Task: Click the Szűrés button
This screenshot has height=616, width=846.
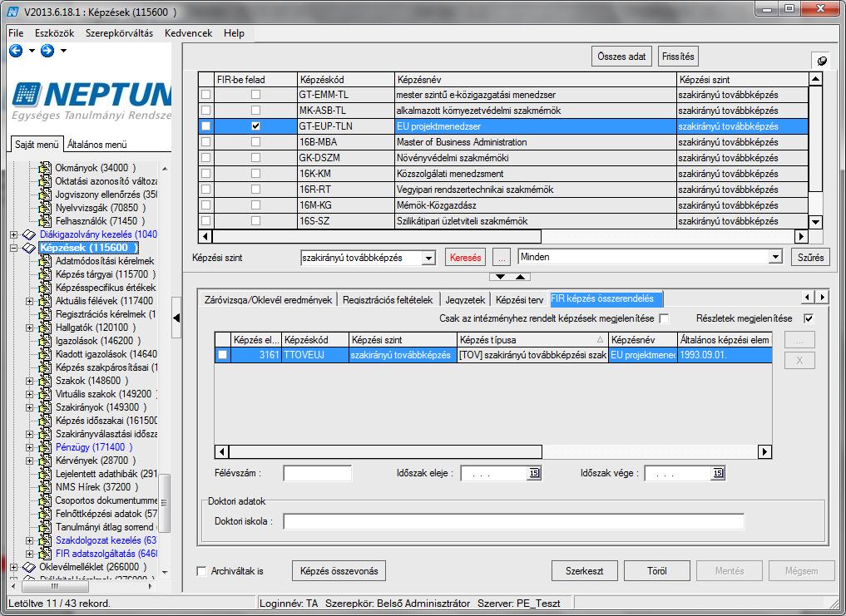Action: click(x=810, y=258)
